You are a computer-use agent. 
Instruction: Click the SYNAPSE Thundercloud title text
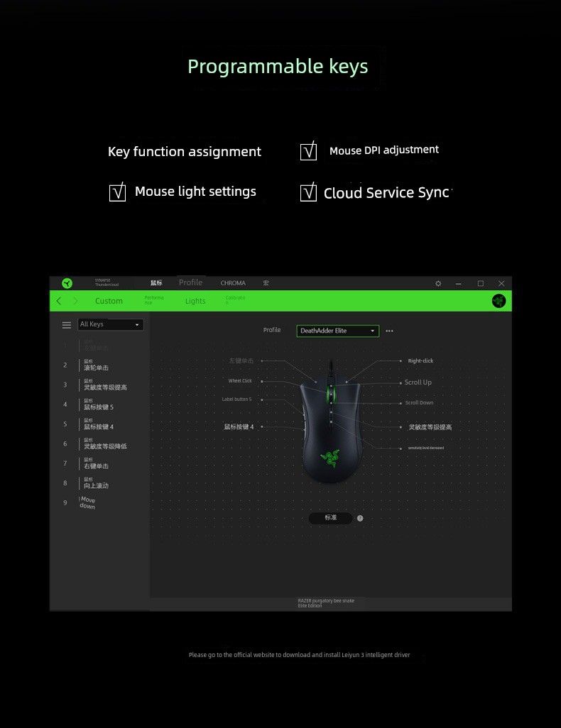point(107,282)
